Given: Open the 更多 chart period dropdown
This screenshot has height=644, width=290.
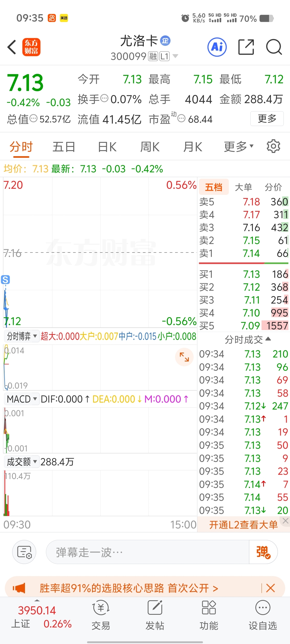Looking at the screenshot, I should [x=239, y=147].
